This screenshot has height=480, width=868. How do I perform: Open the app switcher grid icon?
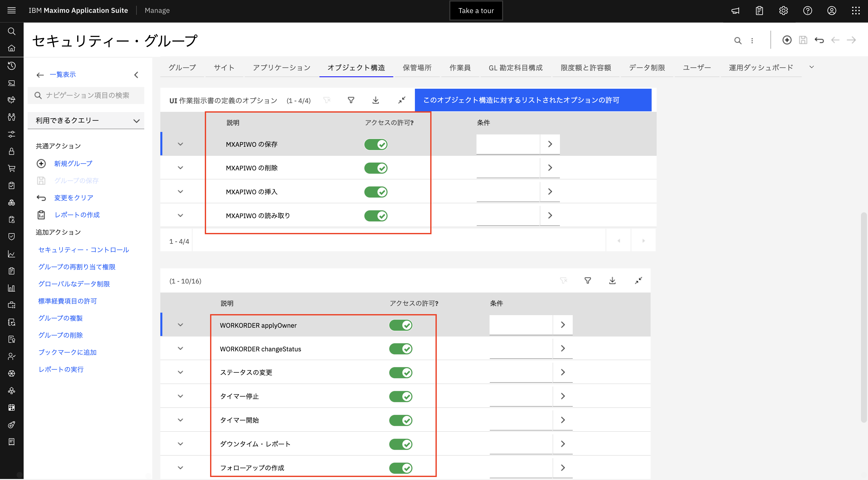855,11
